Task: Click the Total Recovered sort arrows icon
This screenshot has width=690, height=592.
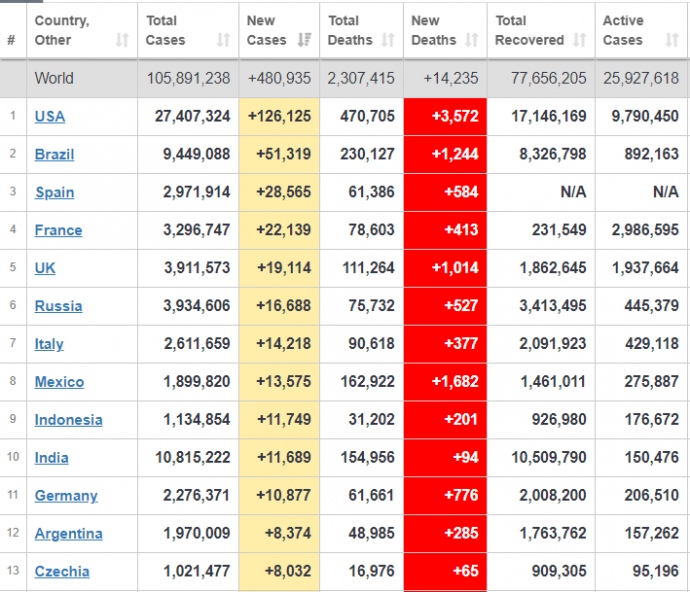Action: click(x=580, y=40)
